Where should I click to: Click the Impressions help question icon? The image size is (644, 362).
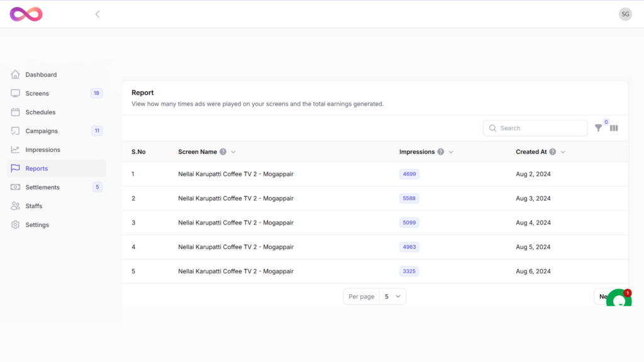point(441,152)
